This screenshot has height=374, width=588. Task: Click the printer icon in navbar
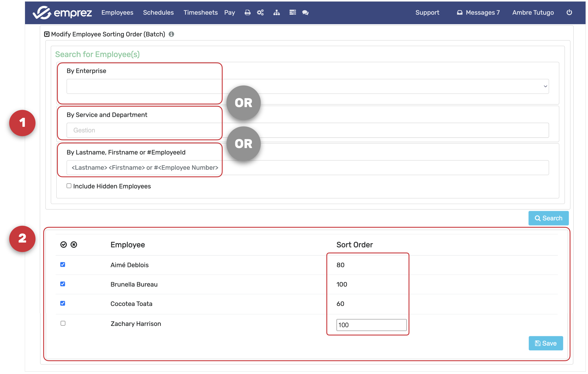coord(247,12)
